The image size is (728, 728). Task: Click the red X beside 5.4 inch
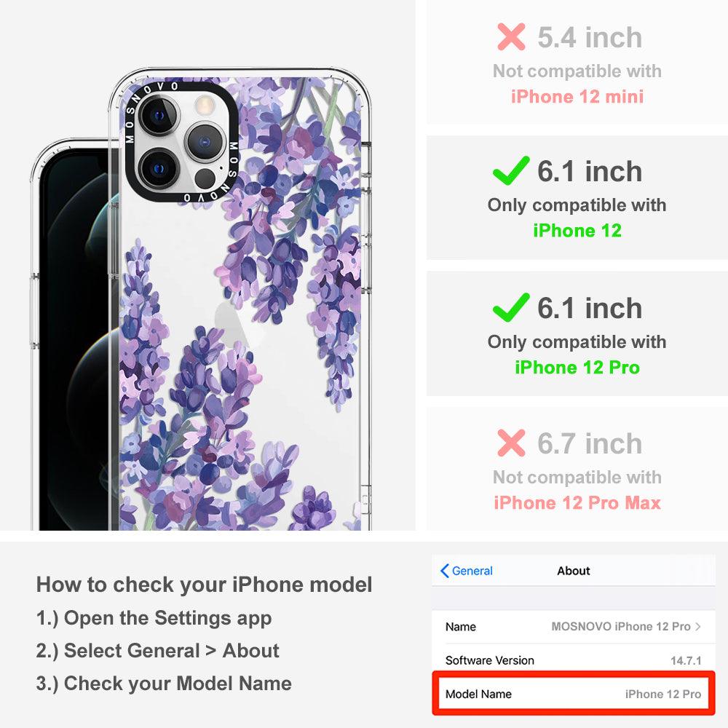click(511, 36)
